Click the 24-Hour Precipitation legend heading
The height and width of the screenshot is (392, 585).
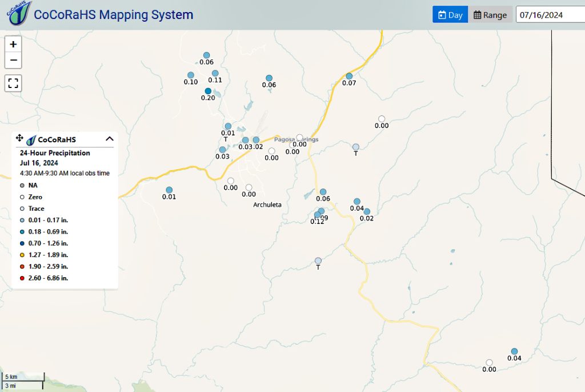coord(55,153)
